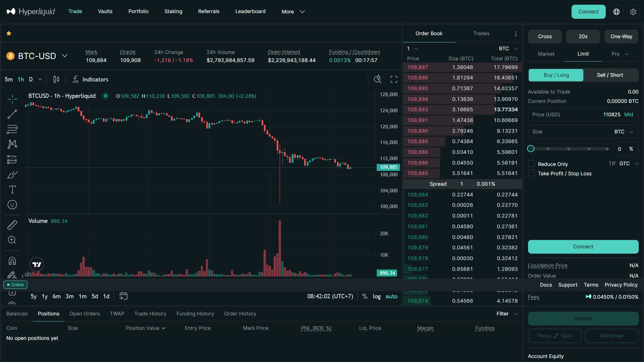
Task: Select the text annotation tool
Action: 12,190
